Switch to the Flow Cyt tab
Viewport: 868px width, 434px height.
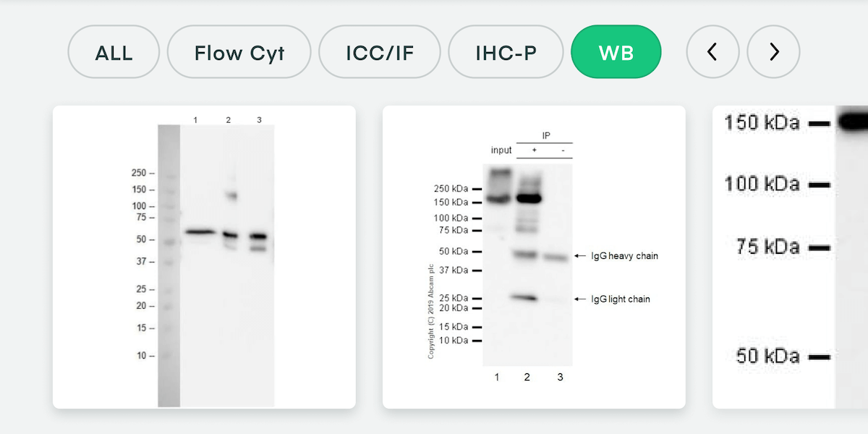click(239, 52)
